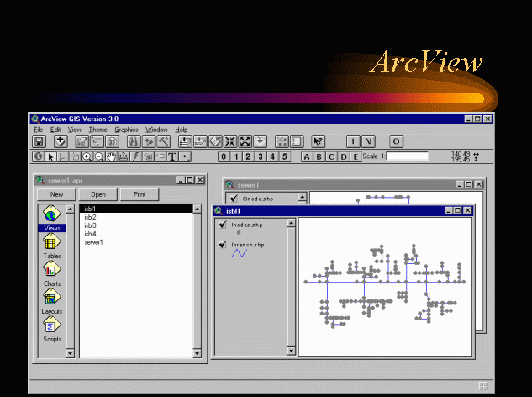Click the Scale input field
The height and width of the screenshot is (397, 532).
[408, 156]
